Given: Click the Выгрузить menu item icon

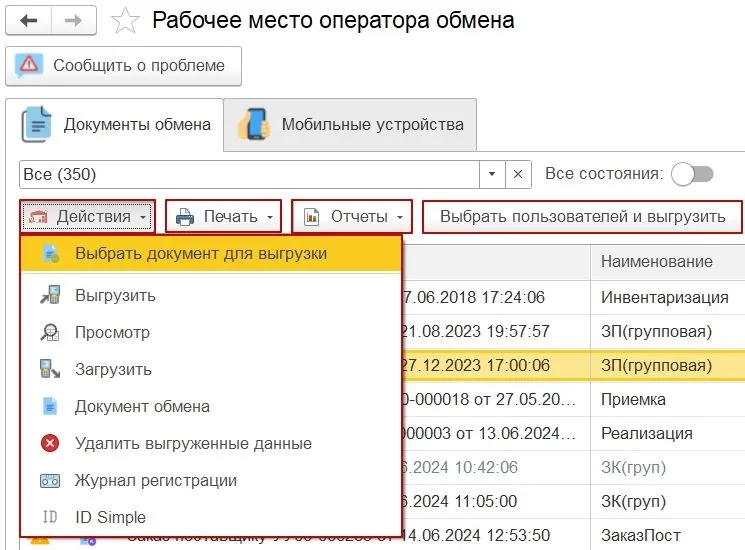Looking at the screenshot, I should [x=50, y=296].
